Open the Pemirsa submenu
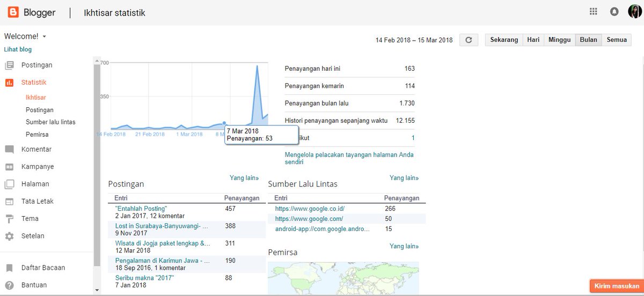 point(37,135)
